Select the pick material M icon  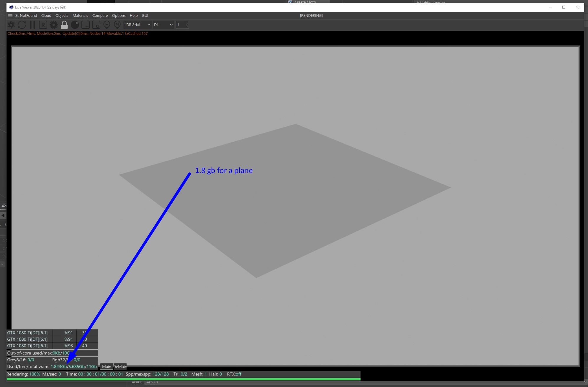(x=117, y=25)
